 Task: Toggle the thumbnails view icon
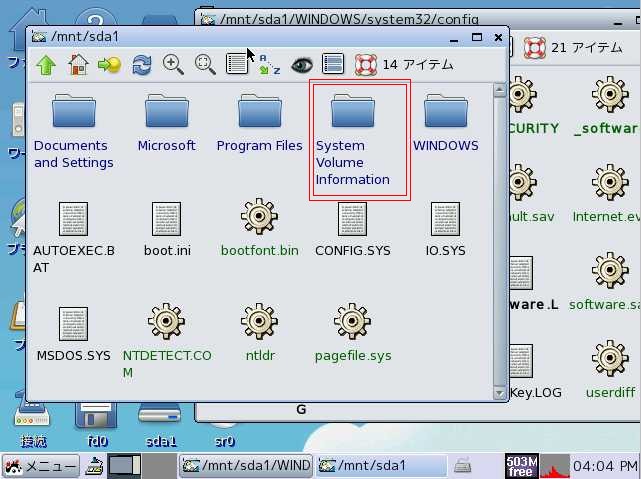click(333, 64)
